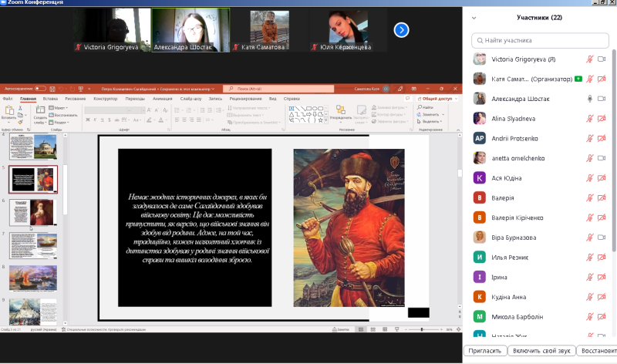Viewport: 617px width, 364px height.
Task: Open the Переходы tab
Action: [135, 99]
